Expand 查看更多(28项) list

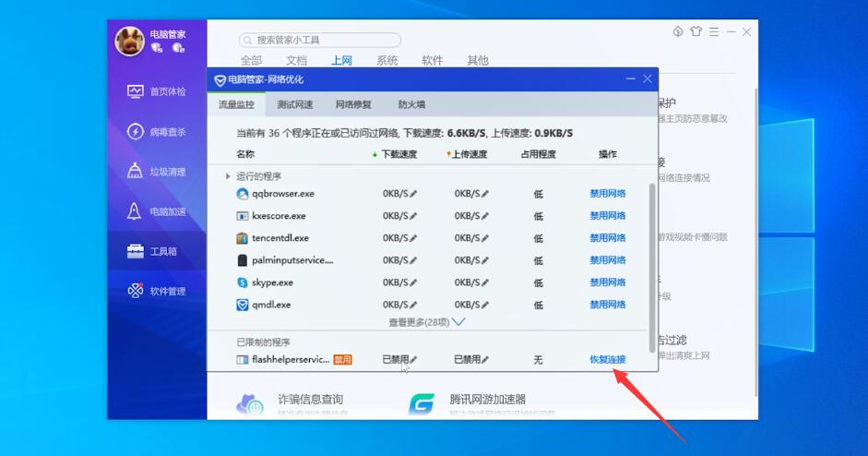tap(426, 322)
